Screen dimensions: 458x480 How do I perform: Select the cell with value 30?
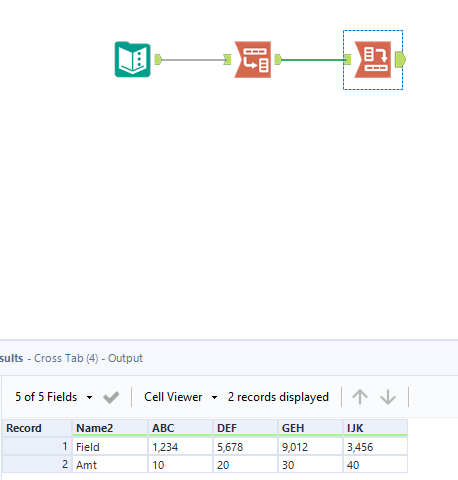click(x=310, y=465)
